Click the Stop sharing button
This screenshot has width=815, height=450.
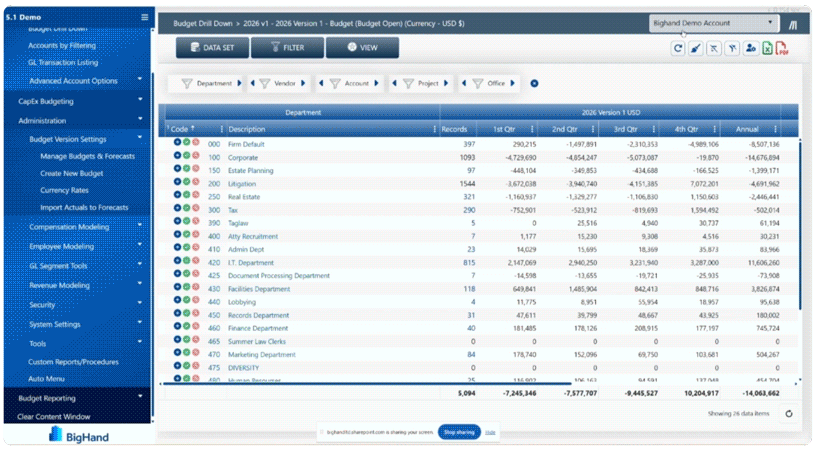pos(459,432)
